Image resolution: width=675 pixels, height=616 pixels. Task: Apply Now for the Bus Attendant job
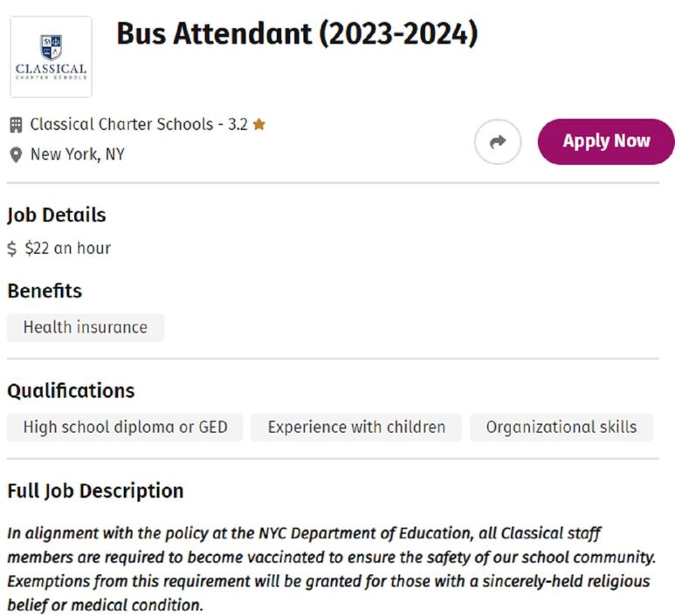pyautogui.click(x=606, y=141)
